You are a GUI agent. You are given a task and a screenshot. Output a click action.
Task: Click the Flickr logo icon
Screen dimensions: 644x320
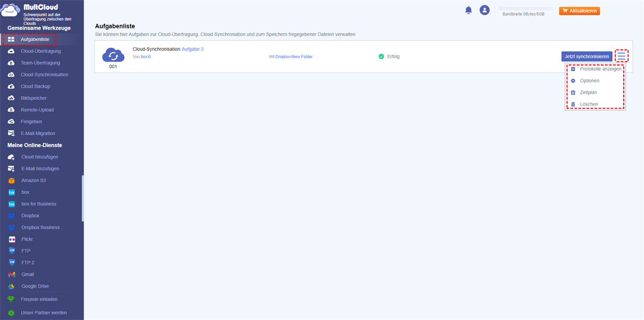[x=11, y=239]
